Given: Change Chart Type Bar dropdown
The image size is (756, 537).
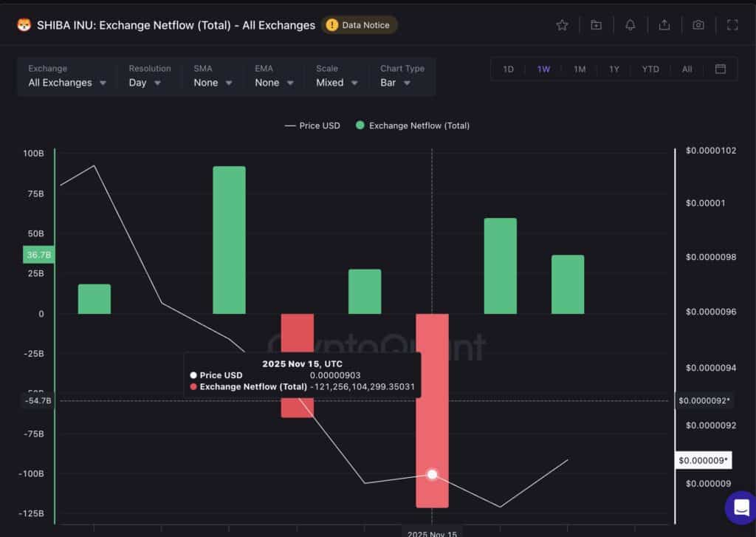Looking at the screenshot, I should 402,76.
